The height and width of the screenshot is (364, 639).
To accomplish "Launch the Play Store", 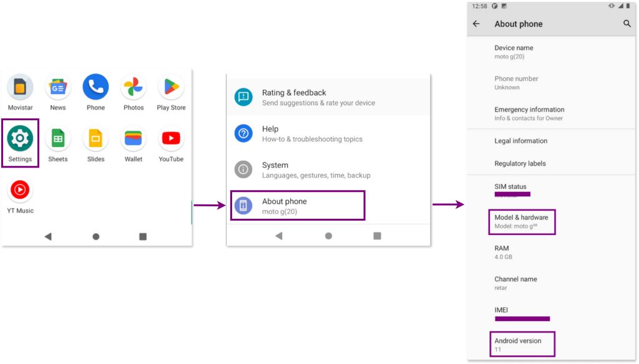I will [x=171, y=87].
